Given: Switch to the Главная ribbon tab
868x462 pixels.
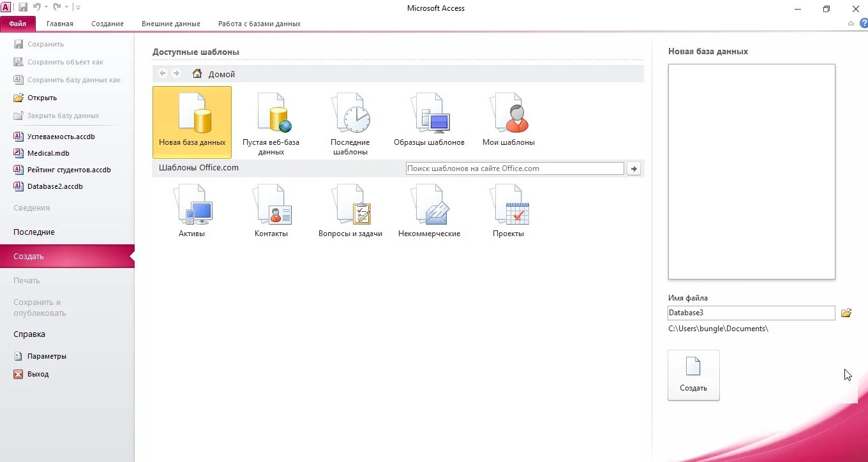Looking at the screenshot, I should click(60, 24).
